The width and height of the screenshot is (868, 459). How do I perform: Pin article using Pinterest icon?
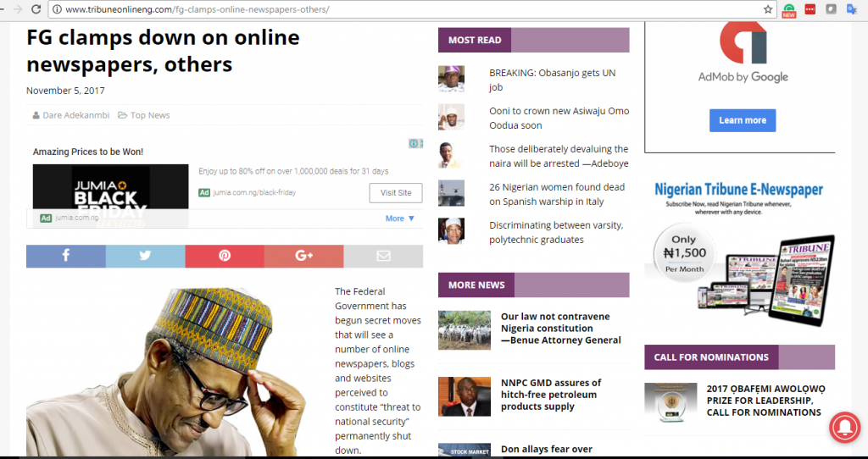coord(224,256)
